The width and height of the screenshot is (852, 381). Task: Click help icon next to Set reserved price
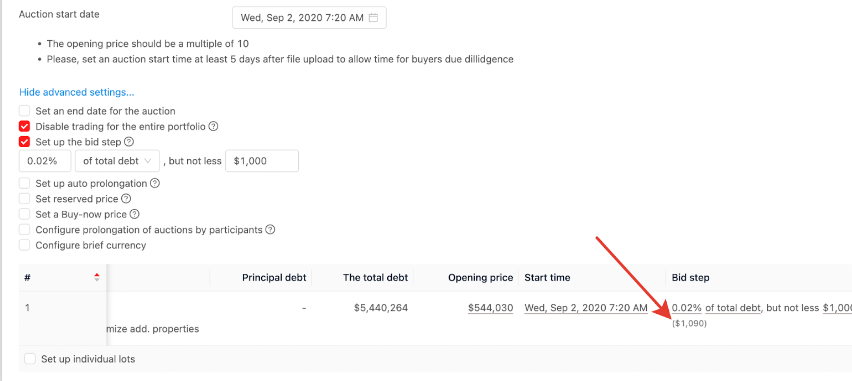pos(126,199)
